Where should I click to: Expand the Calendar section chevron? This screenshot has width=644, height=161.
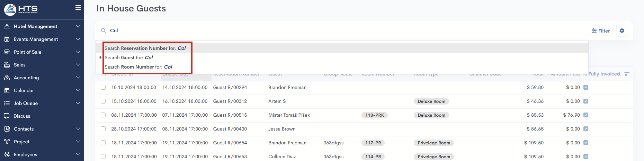[78, 90]
